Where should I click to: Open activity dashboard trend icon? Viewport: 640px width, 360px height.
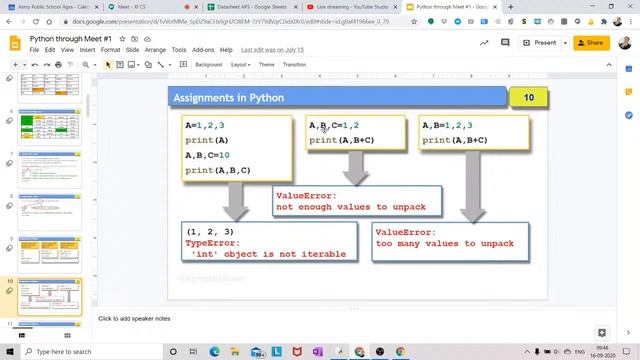pos(484,43)
